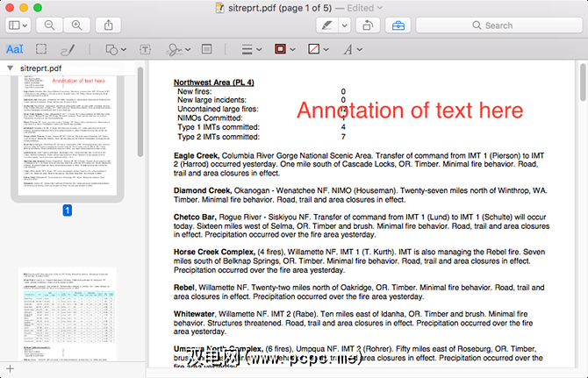588x378 pixels.
Task: Add a text box with Text tool
Action: (145, 49)
